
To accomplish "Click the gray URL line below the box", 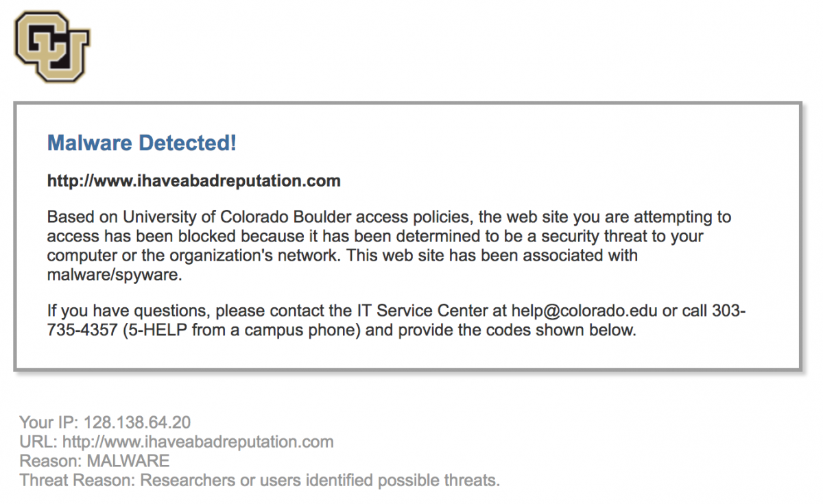I will (x=176, y=441).
